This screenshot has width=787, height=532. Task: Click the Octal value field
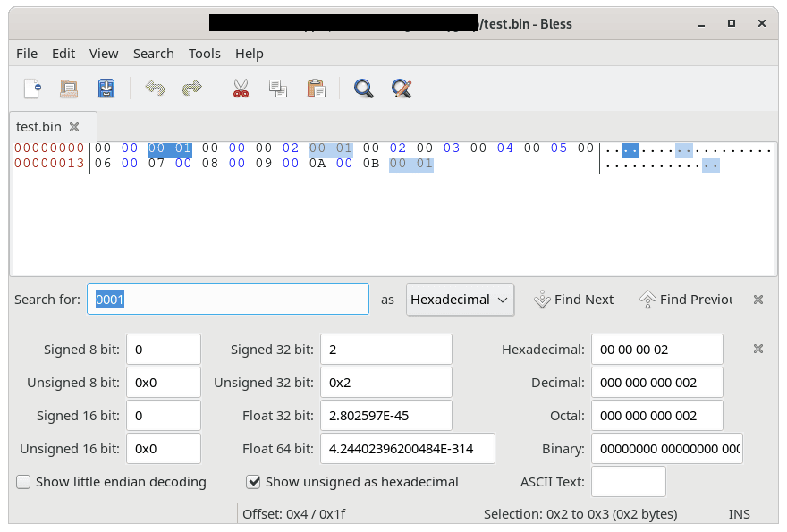pos(657,416)
